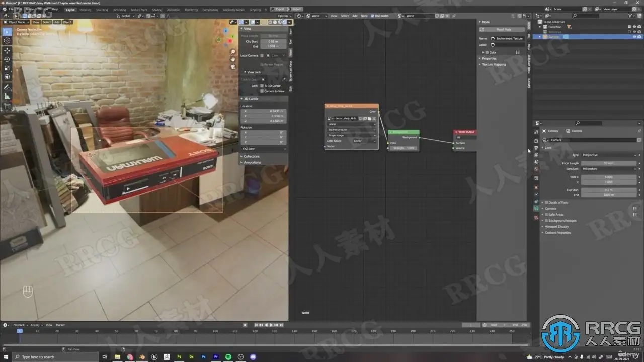Screen dimensions: 644x362
Task: Open Spotify from the Windows taskbar
Action: 228,357
